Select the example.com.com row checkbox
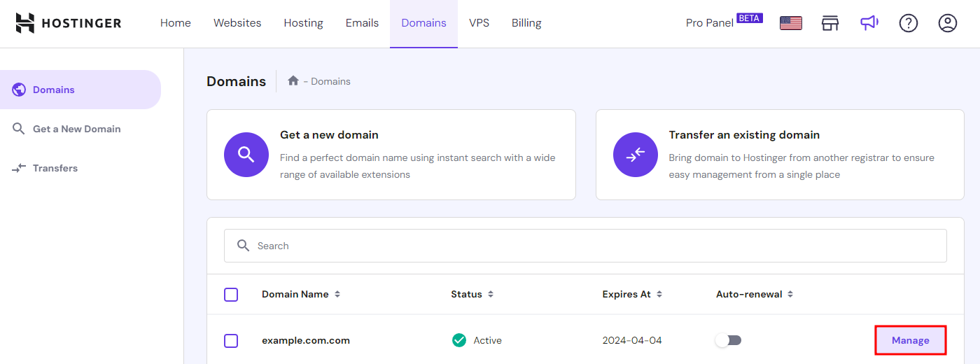The height and width of the screenshot is (364, 980). tap(231, 341)
